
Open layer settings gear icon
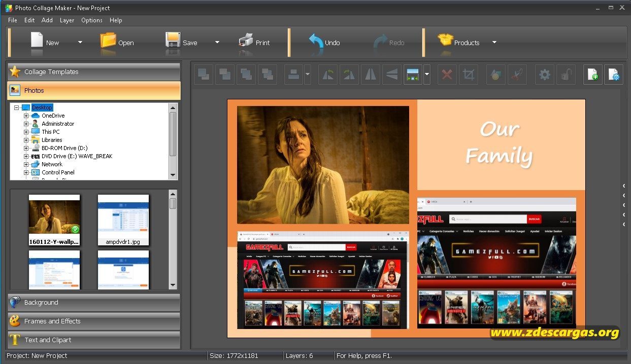coord(544,75)
